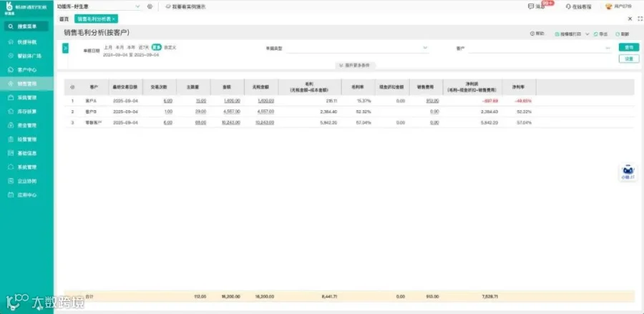644x314 pixels.
Task: Click the date range text under 单据日期
Action: click(131, 54)
